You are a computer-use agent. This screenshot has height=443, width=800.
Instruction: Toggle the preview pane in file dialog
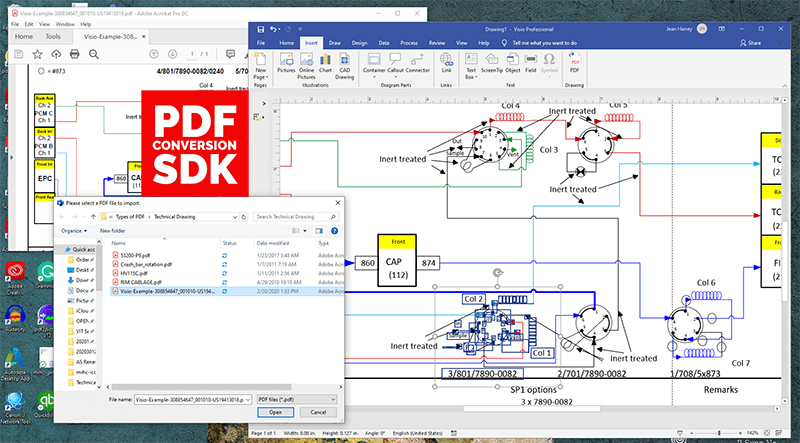click(x=319, y=231)
